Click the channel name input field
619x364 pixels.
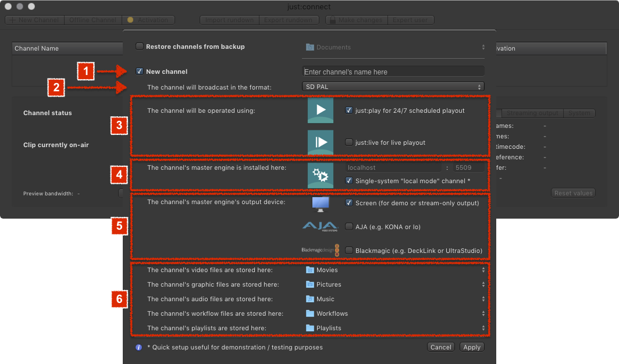[393, 72]
